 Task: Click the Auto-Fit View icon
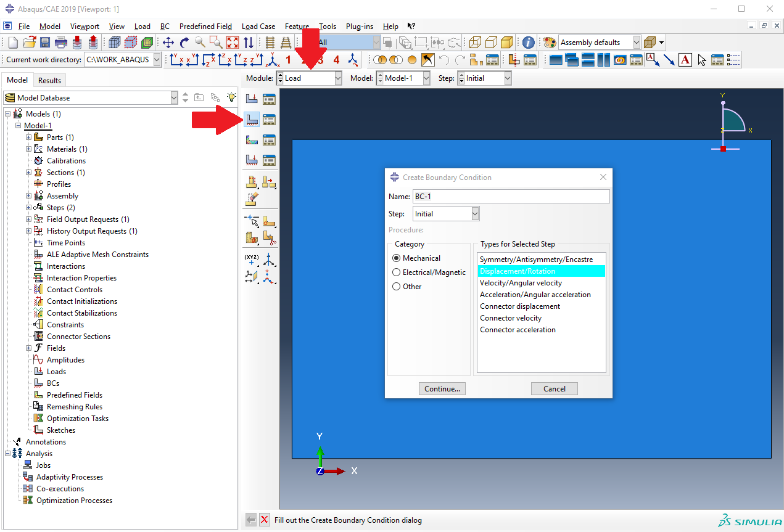[x=232, y=43]
